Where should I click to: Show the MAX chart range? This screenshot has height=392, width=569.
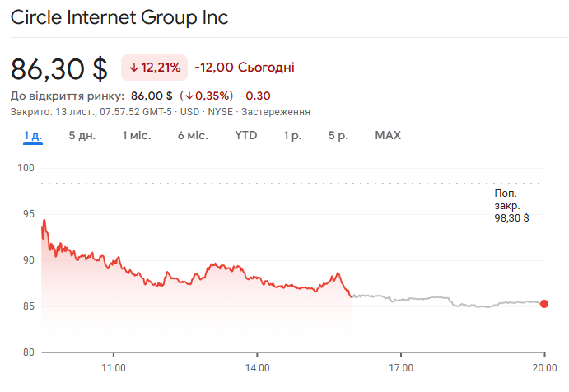coord(388,135)
